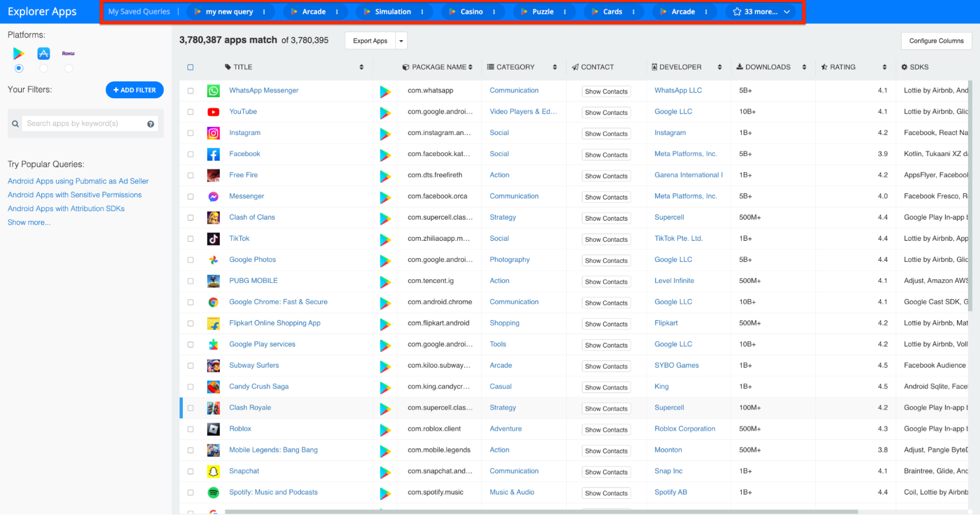980x515 pixels.
Task: Click the Instagram app icon
Action: point(213,133)
